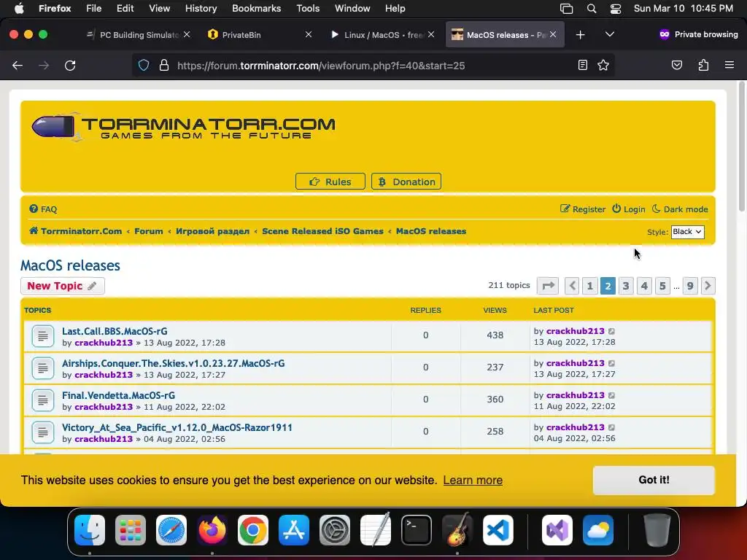Viewport: 747px width, 560px height.
Task: Expand the list all tabs chevron
Action: pyautogui.click(x=609, y=34)
